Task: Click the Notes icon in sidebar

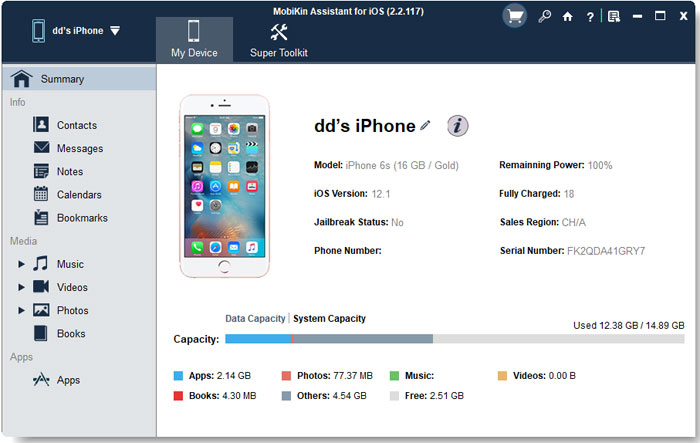Action: [x=41, y=171]
